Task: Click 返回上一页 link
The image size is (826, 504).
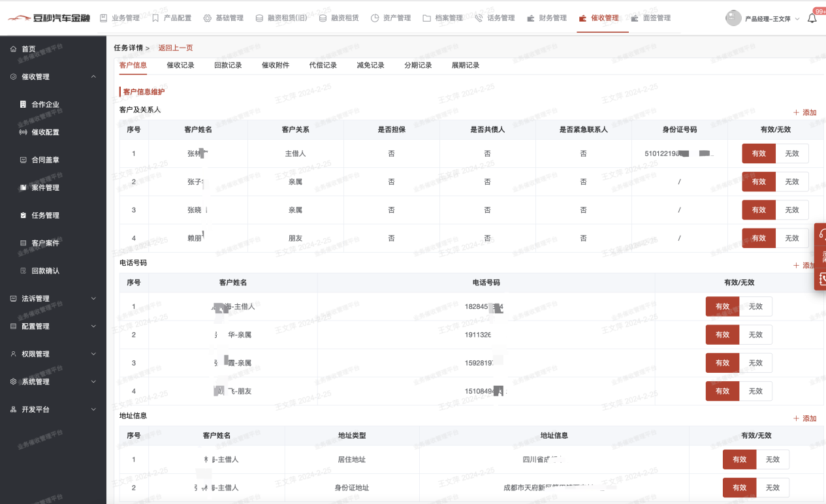Action: tap(175, 48)
